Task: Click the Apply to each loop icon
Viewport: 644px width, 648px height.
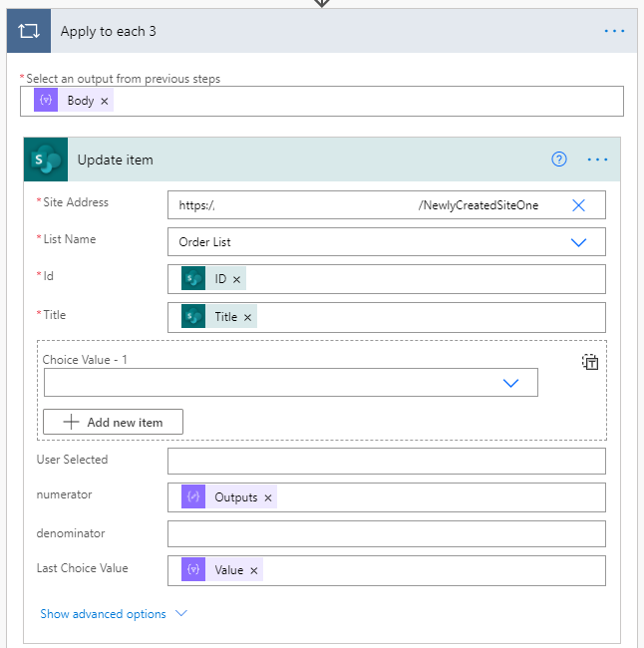Action: click(x=29, y=31)
